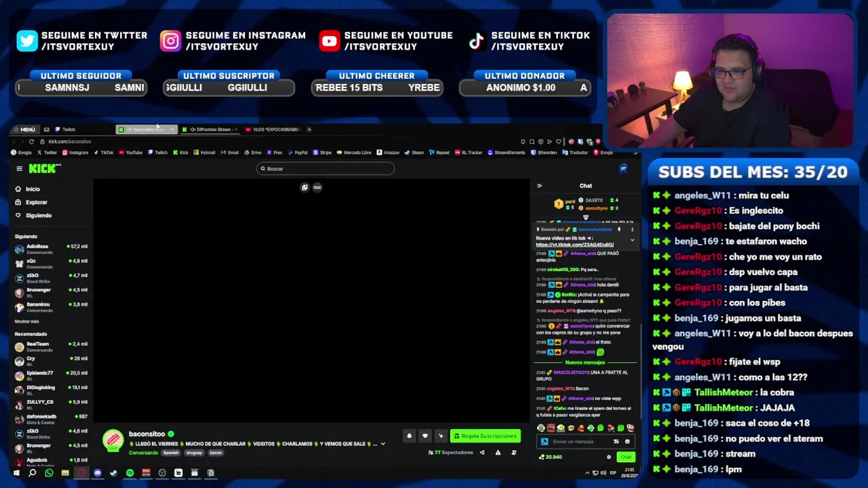The image size is (868, 488).
Task: Open the pinned TikTok link
Action: 574,245
